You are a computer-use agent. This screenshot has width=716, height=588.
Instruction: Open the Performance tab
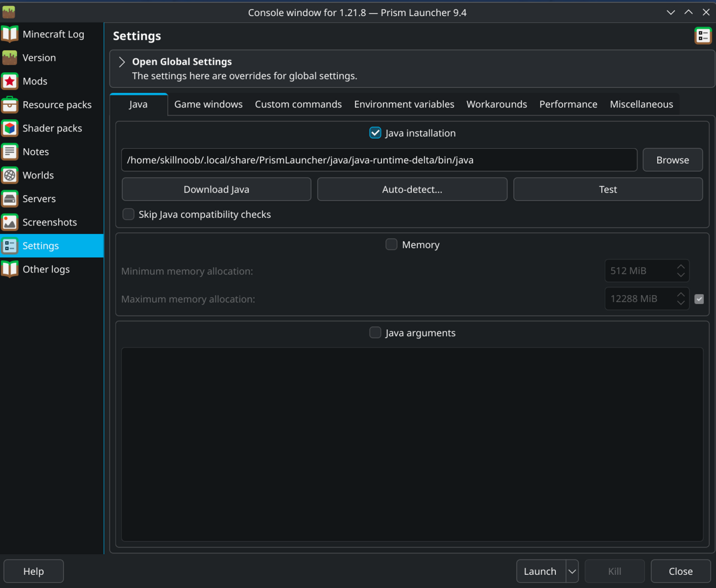click(x=569, y=104)
